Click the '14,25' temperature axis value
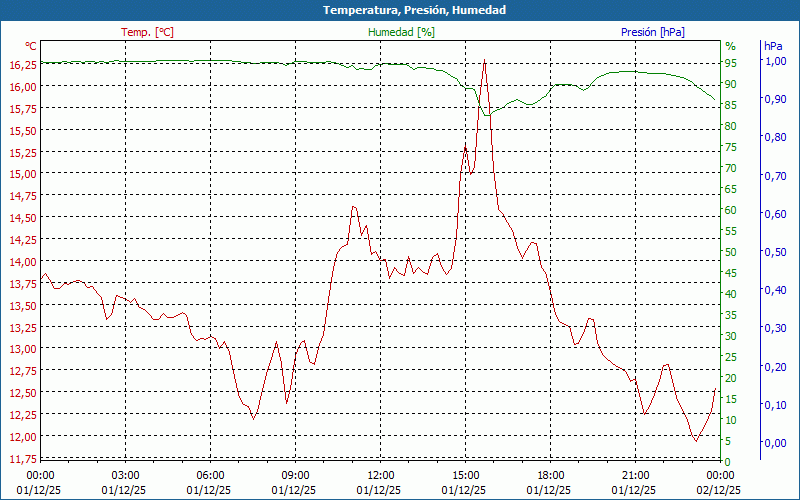The image size is (800, 500). pos(23,240)
